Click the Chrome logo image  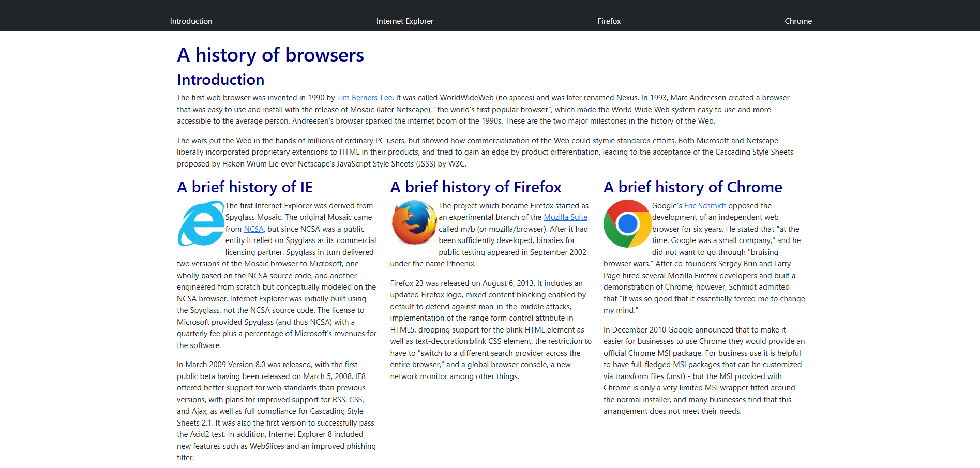pos(627,223)
